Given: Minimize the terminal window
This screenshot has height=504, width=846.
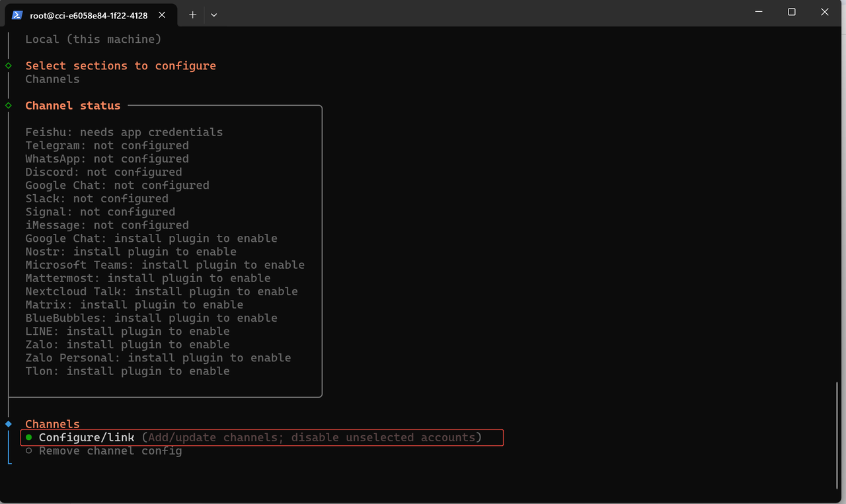Looking at the screenshot, I should [x=759, y=12].
